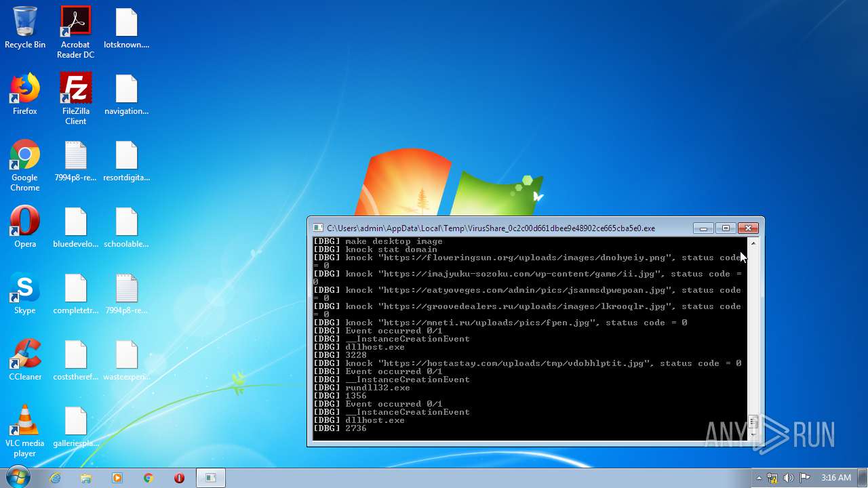This screenshot has width=868, height=488.
Task: Launch Opera desktop shortcut
Action: click(25, 227)
